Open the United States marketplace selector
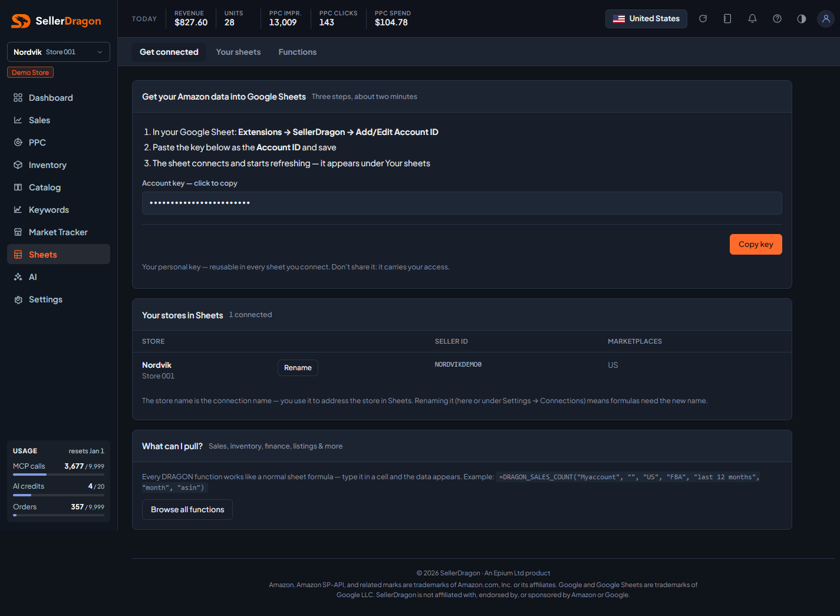This screenshot has height=616, width=840. pyautogui.click(x=646, y=19)
